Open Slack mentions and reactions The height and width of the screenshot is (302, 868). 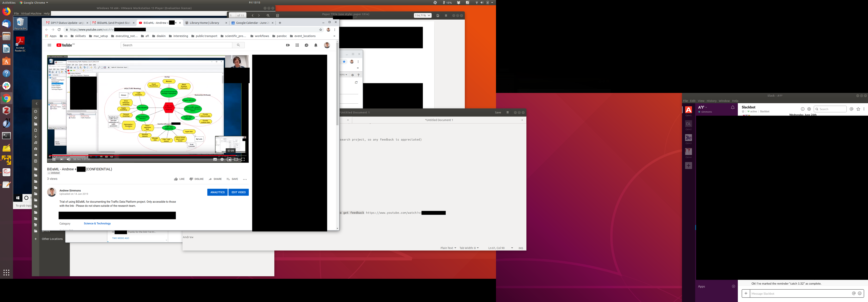pyautogui.click(x=852, y=109)
